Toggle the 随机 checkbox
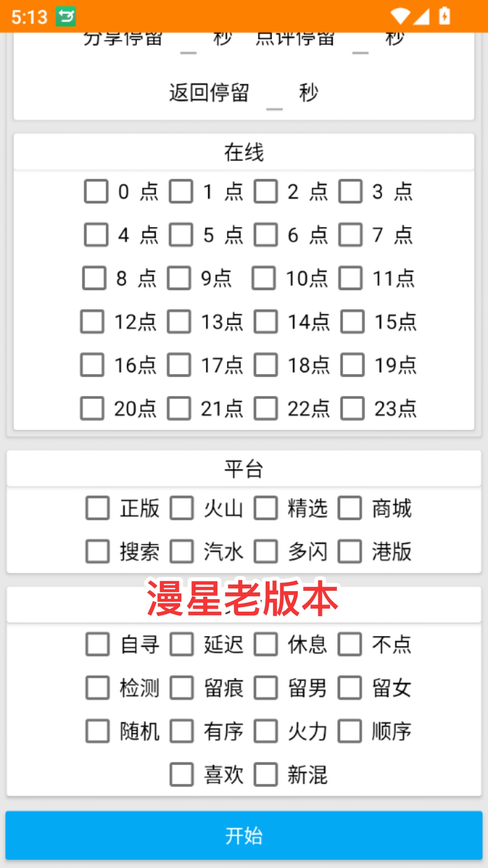The width and height of the screenshot is (488, 868). 98,731
